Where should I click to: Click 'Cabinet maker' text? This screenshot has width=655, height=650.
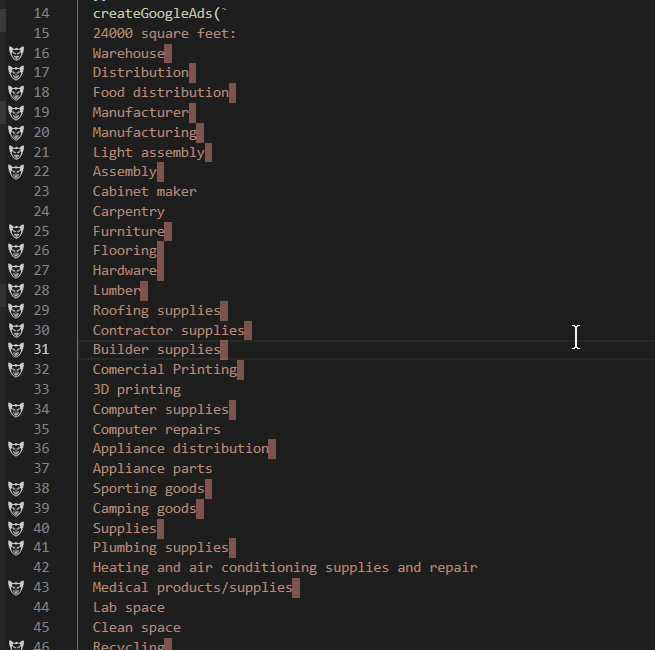click(145, 191)
